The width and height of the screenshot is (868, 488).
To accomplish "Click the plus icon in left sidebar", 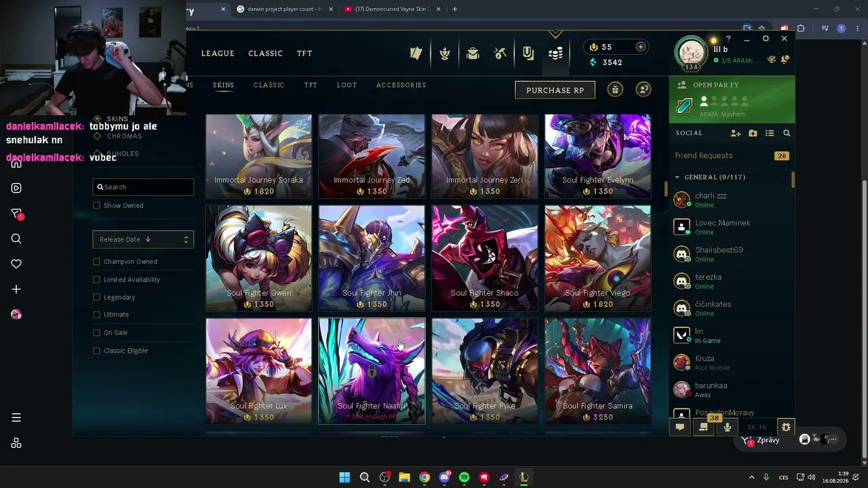I will (x=16, y=289).
